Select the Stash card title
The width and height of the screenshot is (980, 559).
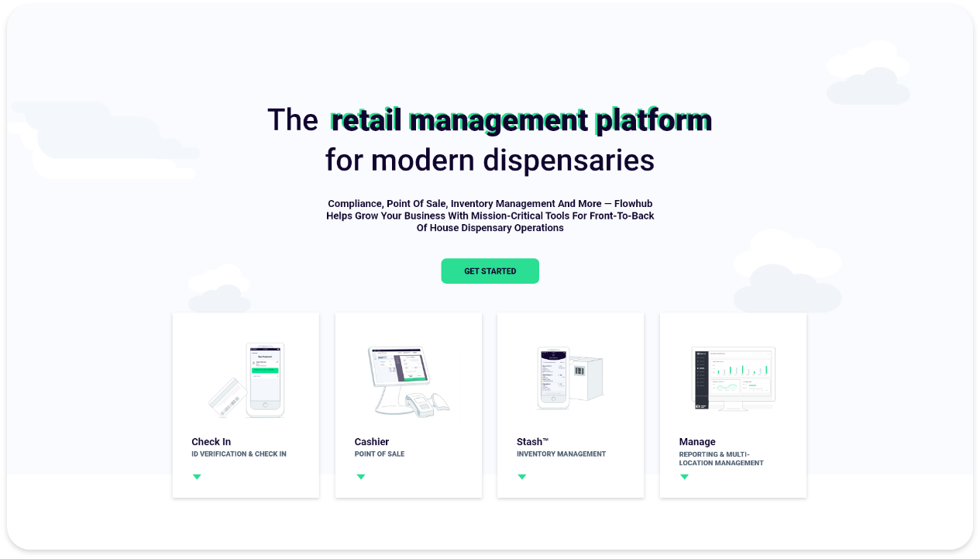(x=532, y=442)
